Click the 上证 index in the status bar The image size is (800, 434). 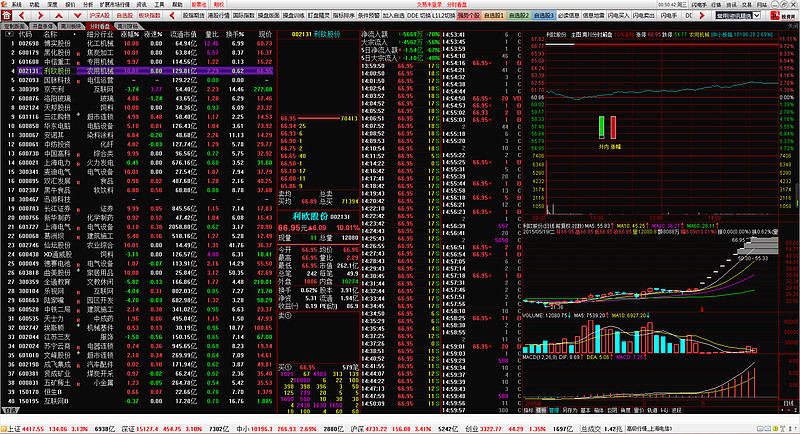point(12,429)
